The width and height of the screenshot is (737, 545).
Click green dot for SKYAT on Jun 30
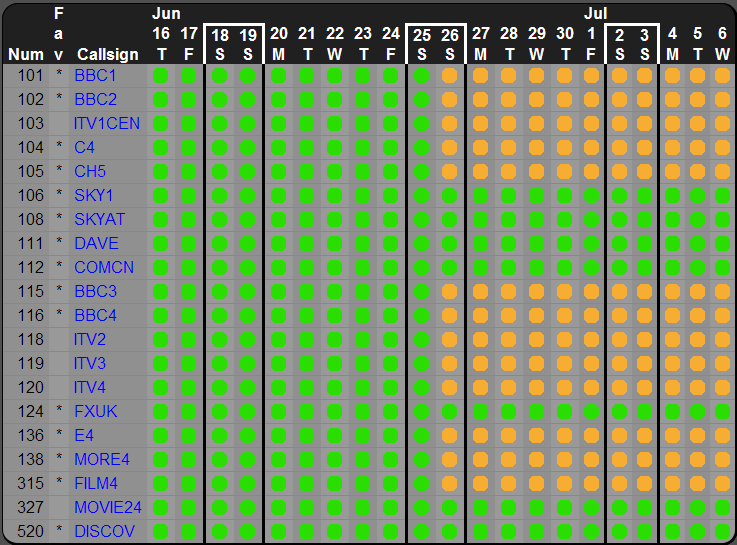click(x=565, y=219)
